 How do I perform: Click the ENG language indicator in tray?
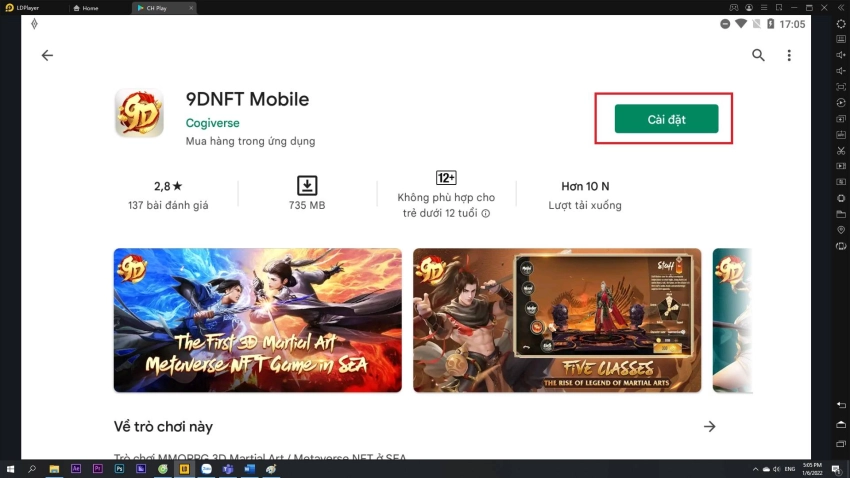pos(790,469)
